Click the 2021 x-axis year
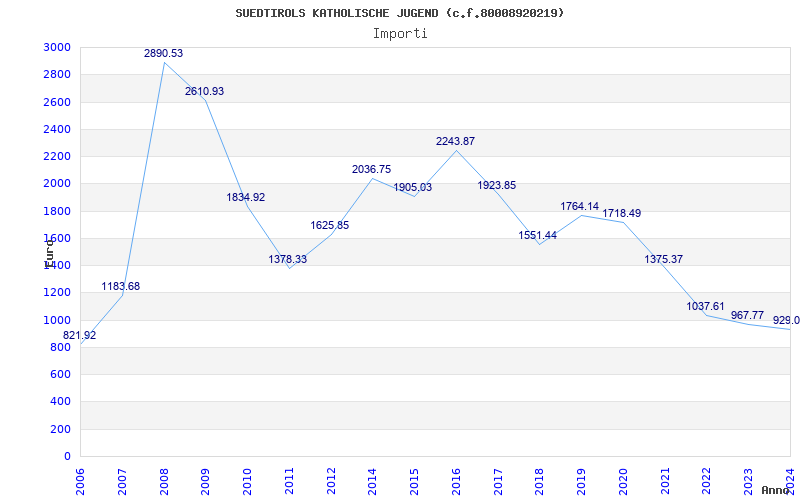Screen dimensions: 800x500 point(665,481)
